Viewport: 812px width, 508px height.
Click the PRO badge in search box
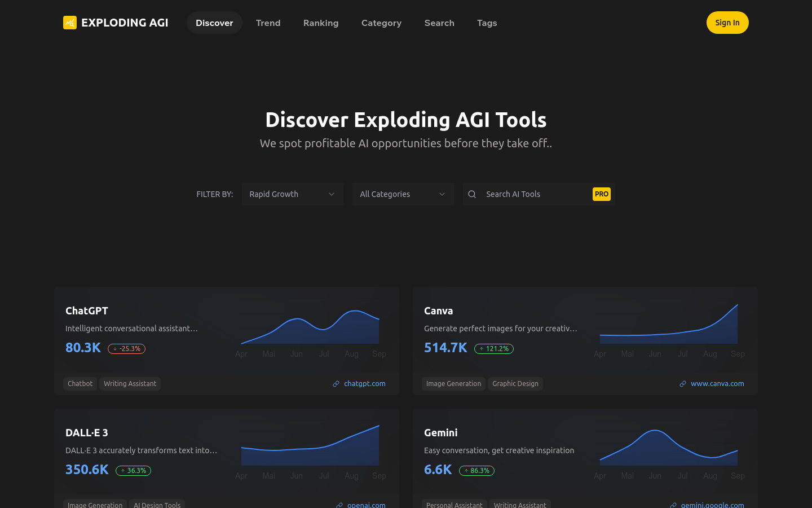601,194
